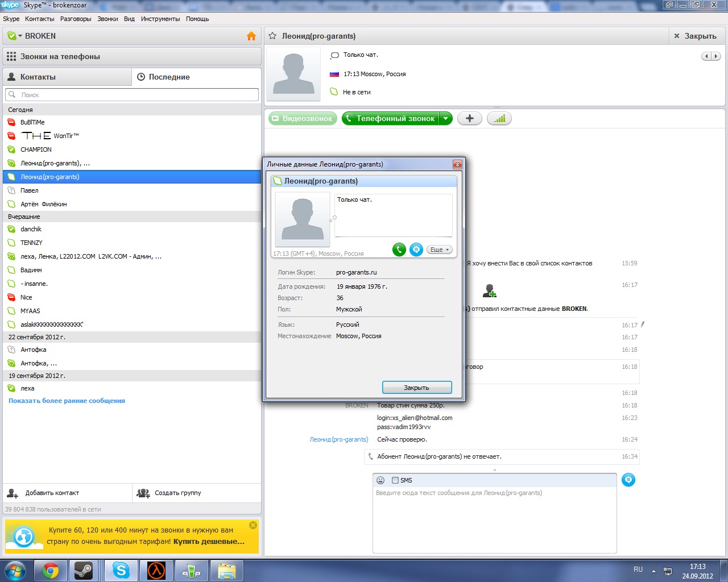Click the Windows Start button
Screen dimensions: 728x582
tap(15, 571)
